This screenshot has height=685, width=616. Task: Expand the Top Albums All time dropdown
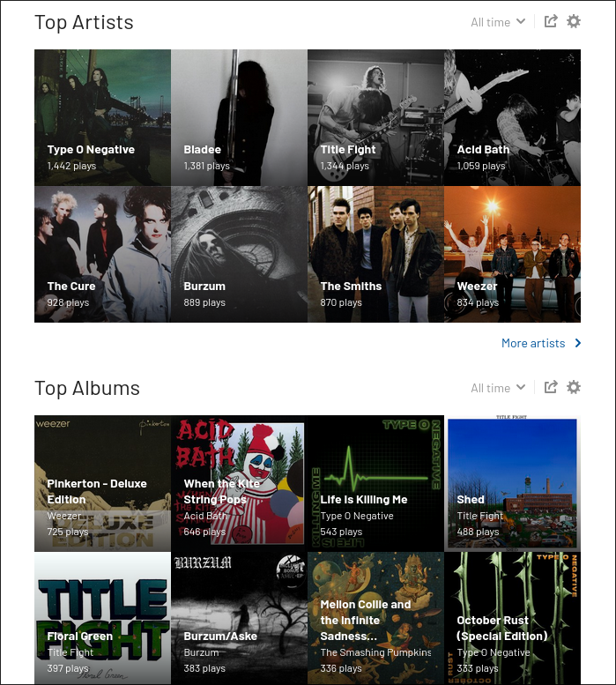point(498,388)
